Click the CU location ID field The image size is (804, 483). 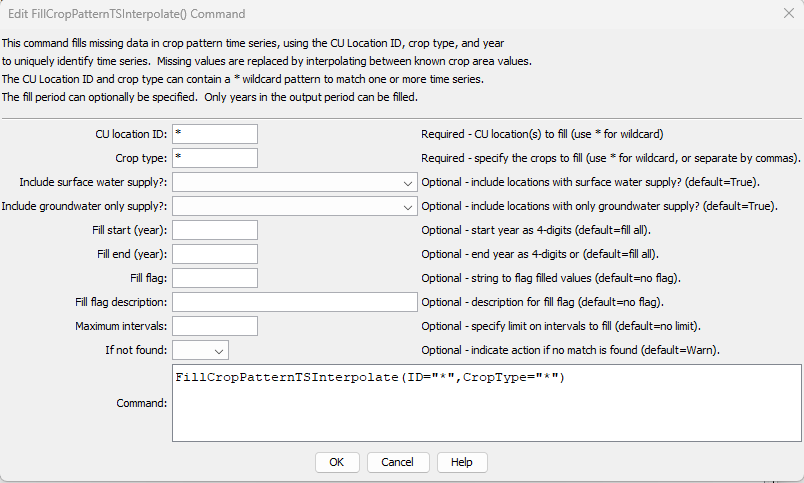(215, 134)
